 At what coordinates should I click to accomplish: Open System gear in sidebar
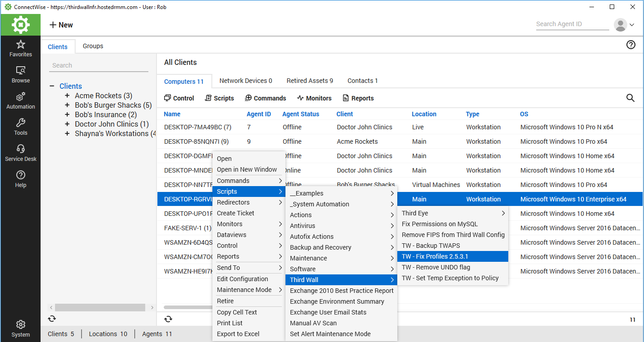(21, 329)
